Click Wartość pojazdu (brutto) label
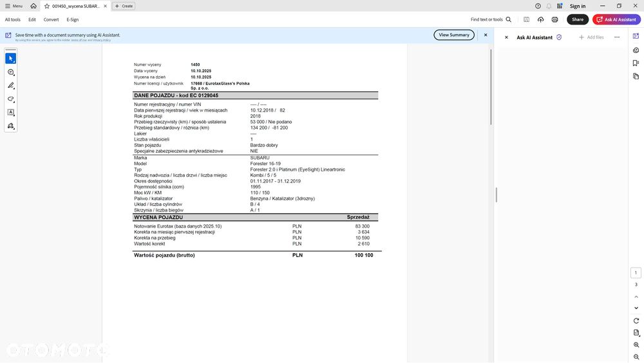Screen dimensions: 644x363 pos(164,255)
